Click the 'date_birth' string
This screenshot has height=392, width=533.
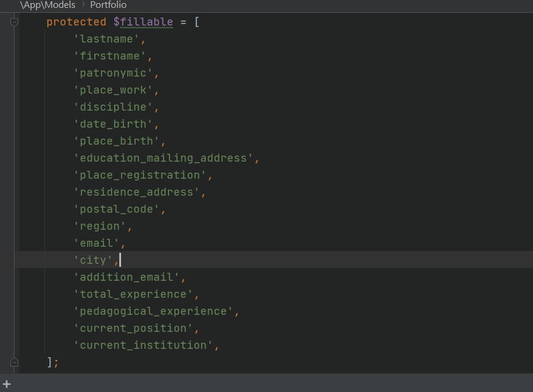click(x=113, y=124)
